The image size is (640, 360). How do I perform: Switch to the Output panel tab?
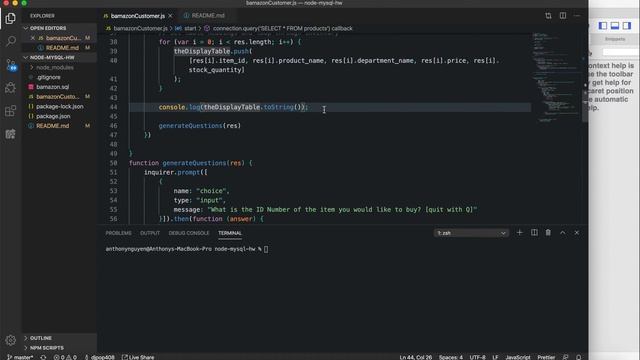(x=150, y=233)
